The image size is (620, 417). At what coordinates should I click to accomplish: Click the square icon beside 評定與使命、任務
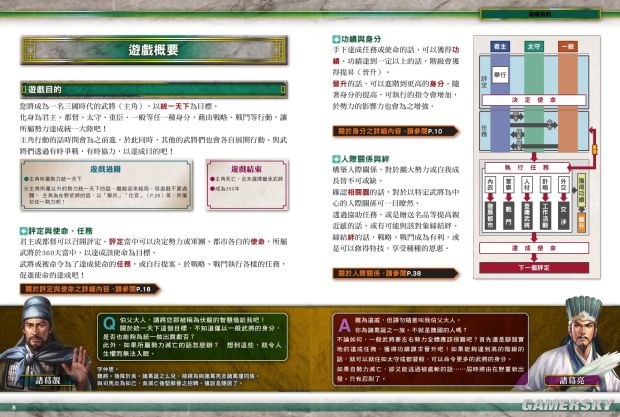coord(23,231)
